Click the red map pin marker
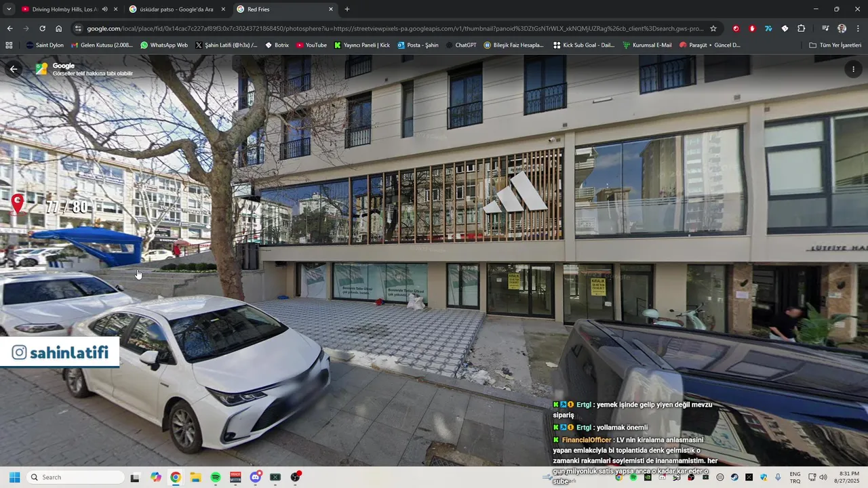 click(18, 203)
